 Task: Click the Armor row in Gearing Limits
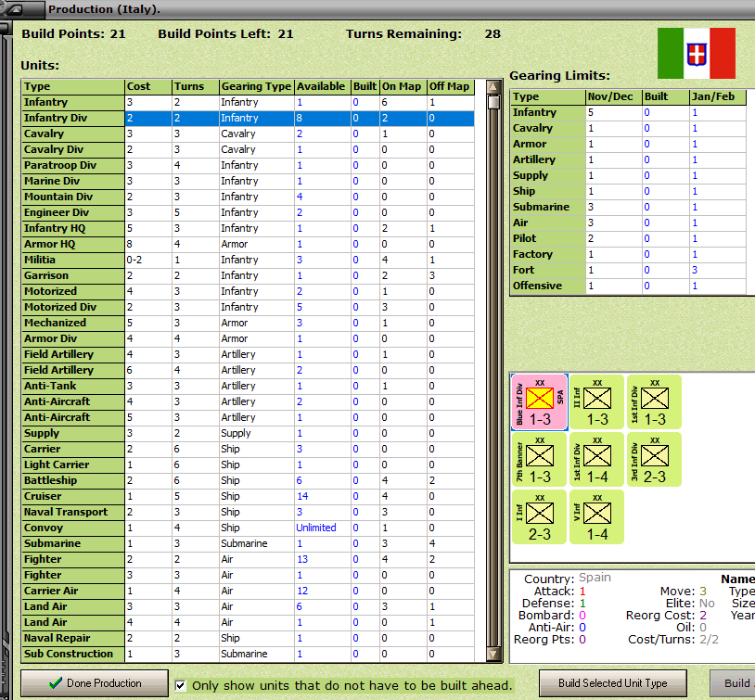pyautogui.click(x=628, y=144)
